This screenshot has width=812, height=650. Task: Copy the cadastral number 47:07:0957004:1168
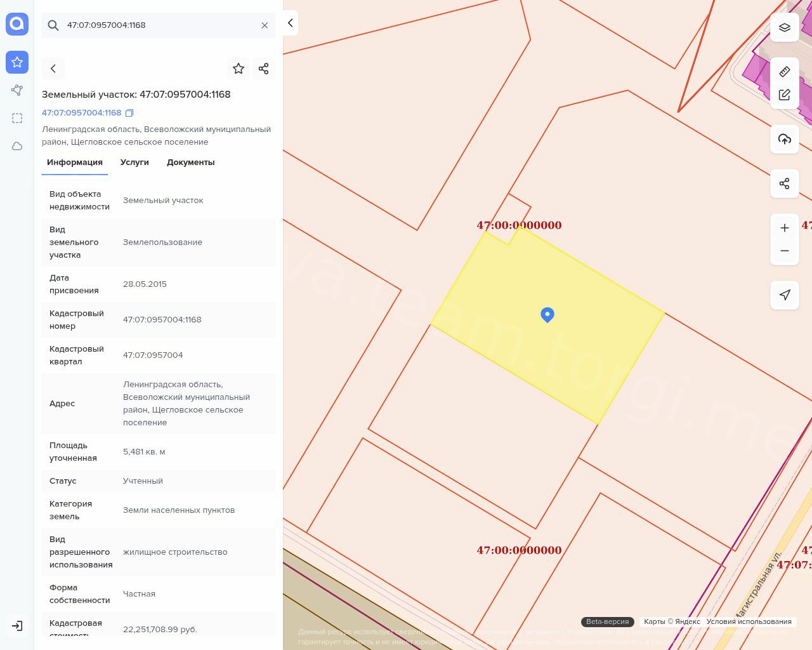click(x=129, y=113)
